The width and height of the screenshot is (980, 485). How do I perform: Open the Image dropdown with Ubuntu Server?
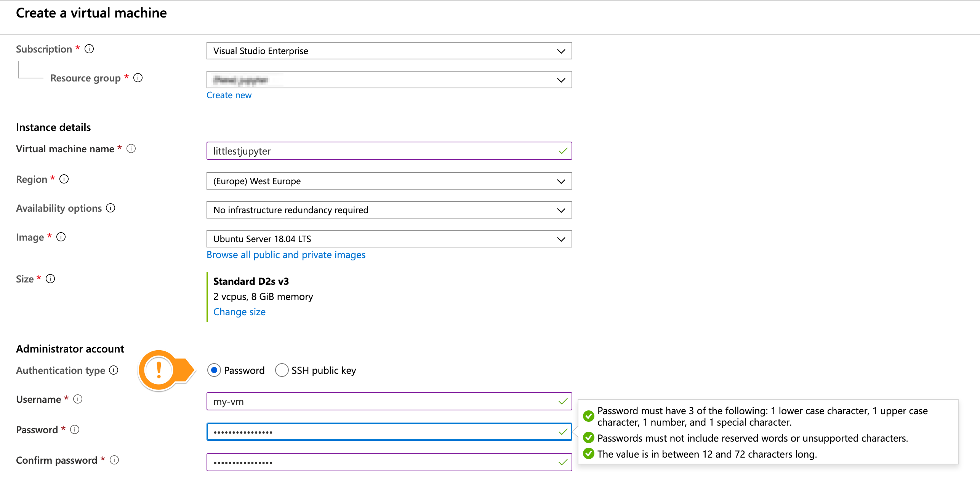(389, 239)
